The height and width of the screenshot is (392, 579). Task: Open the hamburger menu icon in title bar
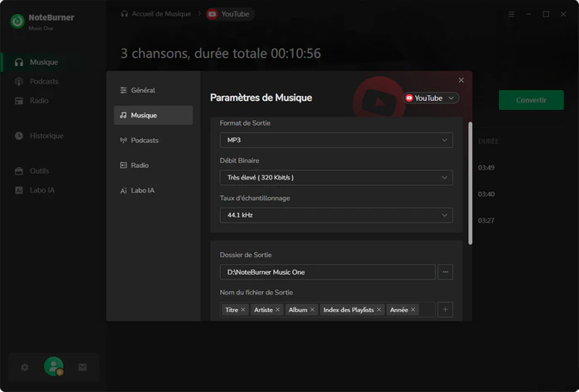pyautogui.click(x=511, y=14)
